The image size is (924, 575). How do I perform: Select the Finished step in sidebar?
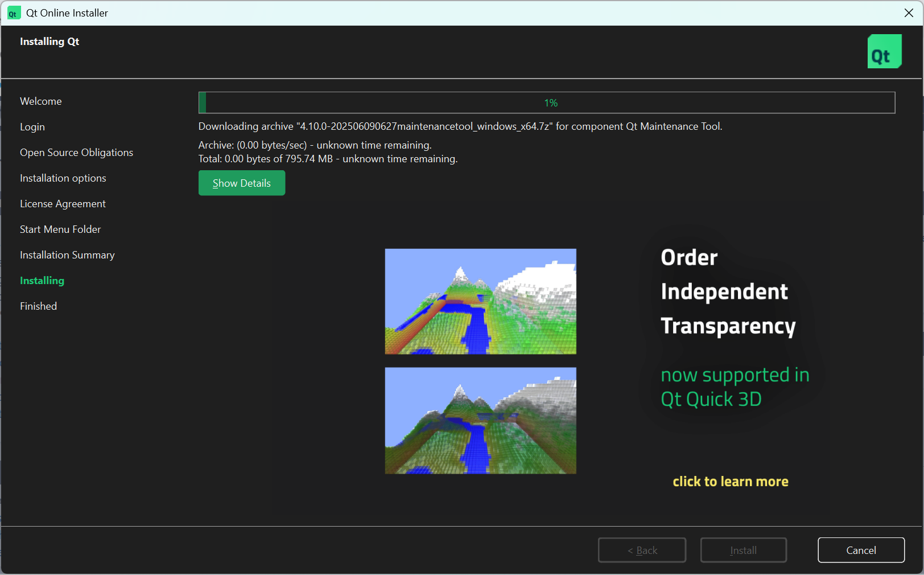[x=39, y=306]
